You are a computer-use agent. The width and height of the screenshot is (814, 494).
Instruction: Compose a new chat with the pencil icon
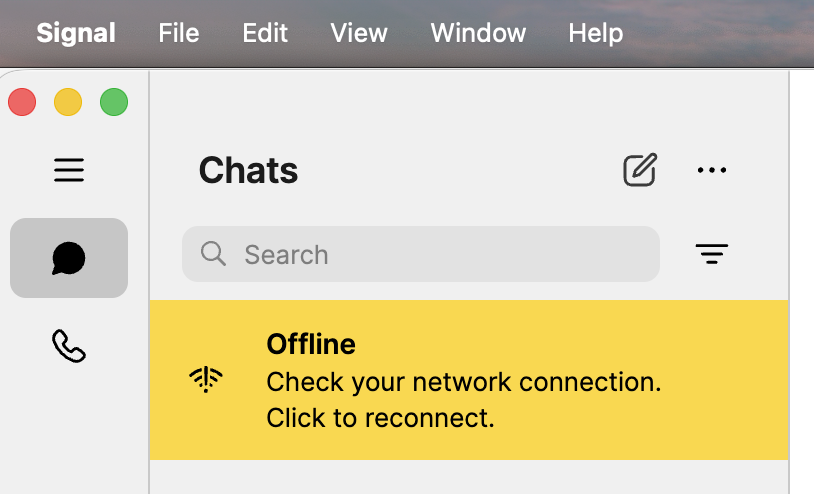[640, 170]
